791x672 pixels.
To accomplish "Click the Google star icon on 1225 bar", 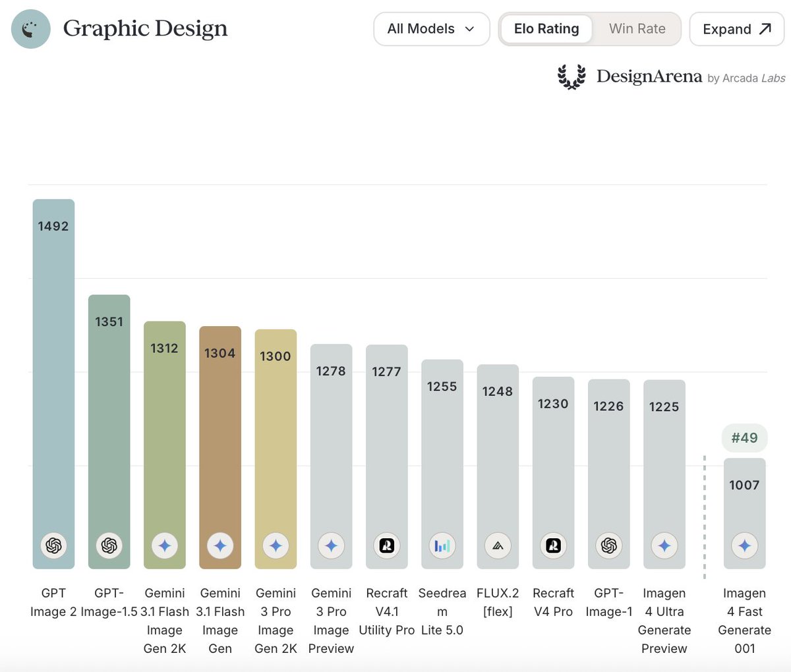I will 664,546.
